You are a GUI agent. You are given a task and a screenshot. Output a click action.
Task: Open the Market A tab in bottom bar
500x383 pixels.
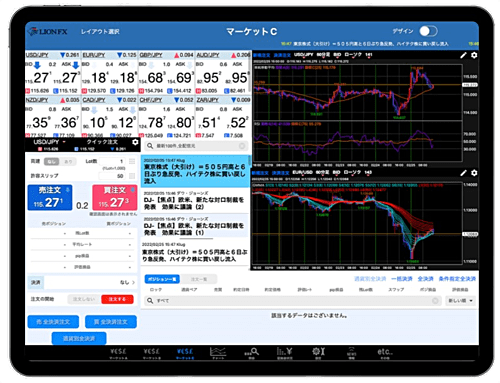(118, 353)
